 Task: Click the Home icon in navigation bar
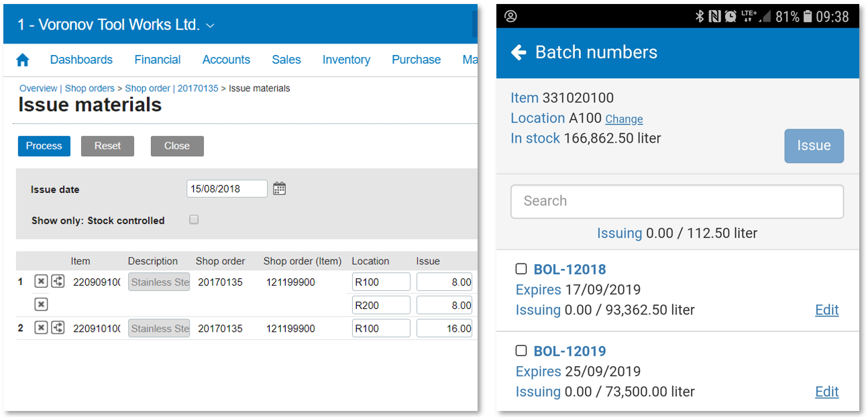[x=23, y=60]
